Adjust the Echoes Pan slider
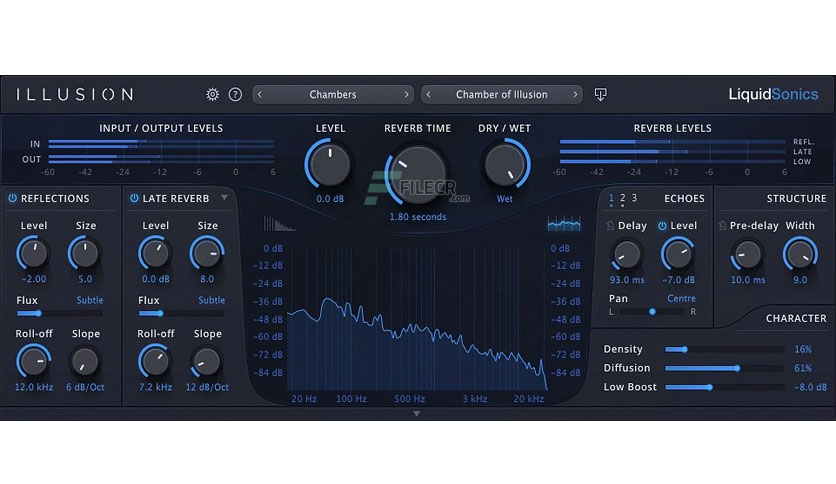This screenshot has width=836, height=484. coord(652,311)
